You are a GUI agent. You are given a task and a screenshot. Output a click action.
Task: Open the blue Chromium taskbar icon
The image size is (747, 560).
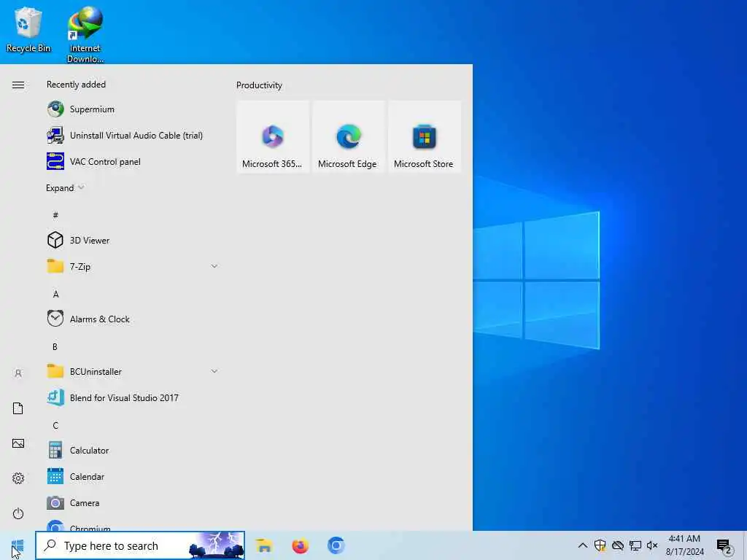click(x=336, y=545)
